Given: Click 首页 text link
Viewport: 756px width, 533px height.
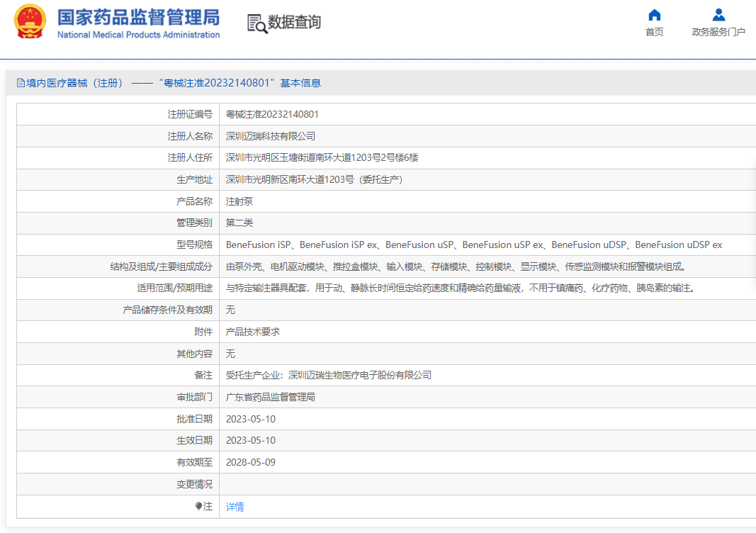Looking at the screenshot, I should click(654, 32).
